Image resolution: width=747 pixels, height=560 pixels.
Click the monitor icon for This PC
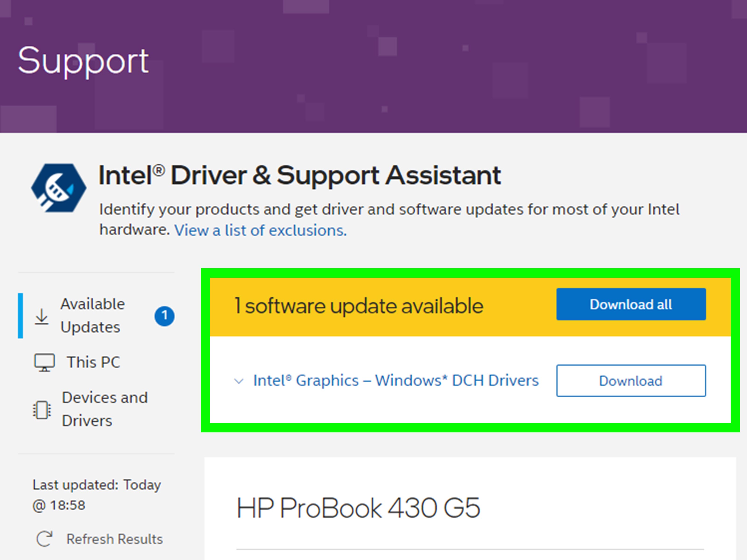(44, 363)
